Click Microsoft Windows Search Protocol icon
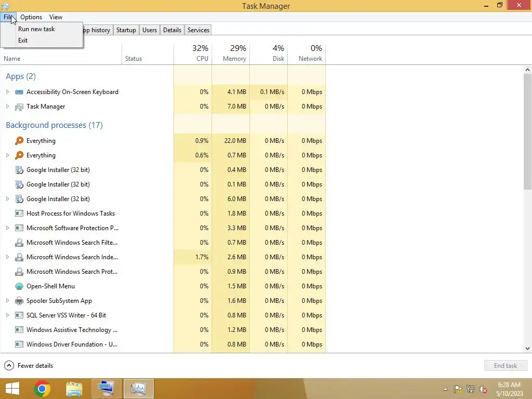Viewport: 532px width, 399px height. (x=19, y=272)
